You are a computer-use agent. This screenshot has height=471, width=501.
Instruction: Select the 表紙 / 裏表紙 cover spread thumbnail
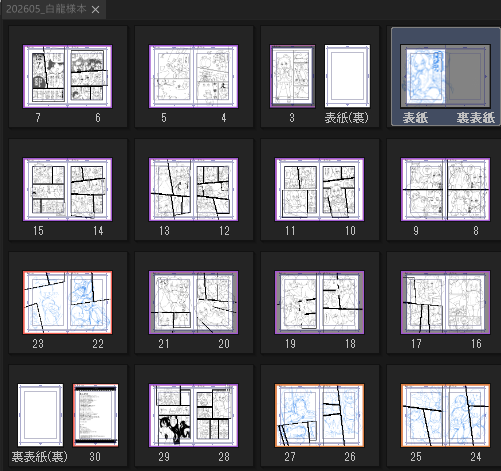click(445, 76)
